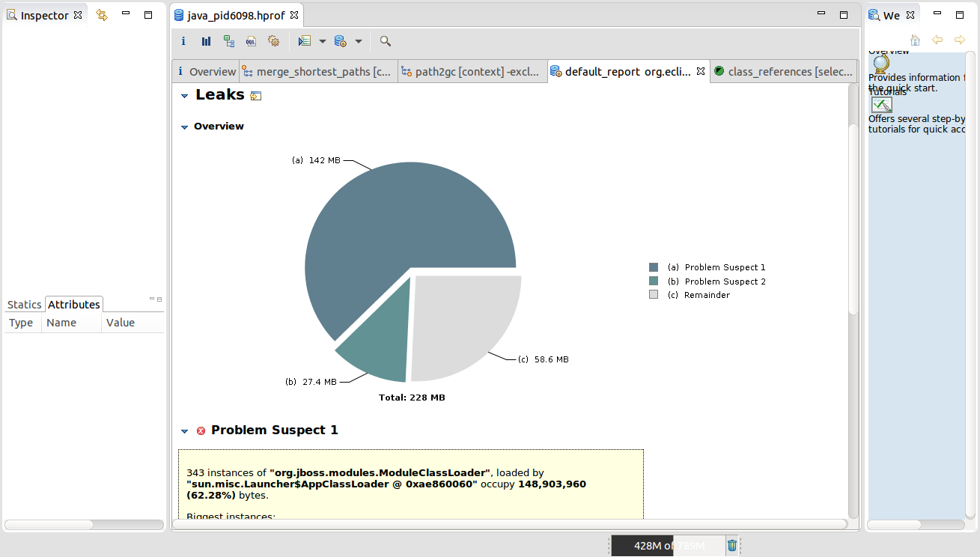The height and width of the screenshot is (557, 980).
Task: Click the Home icon in Welcome view
Action: pyautogui.click(x=915, y=40)
